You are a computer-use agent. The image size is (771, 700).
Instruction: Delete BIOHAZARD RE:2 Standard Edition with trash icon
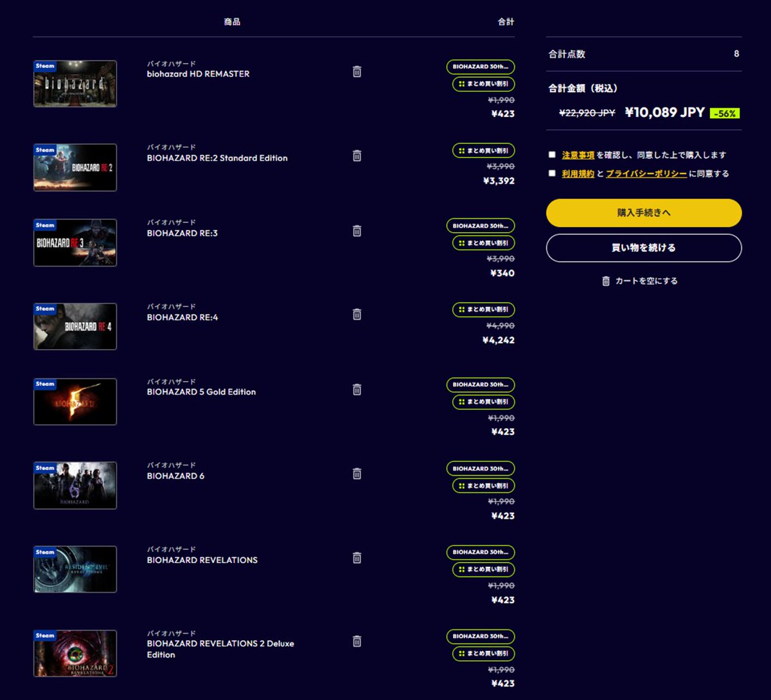click(x=357, y=156)
